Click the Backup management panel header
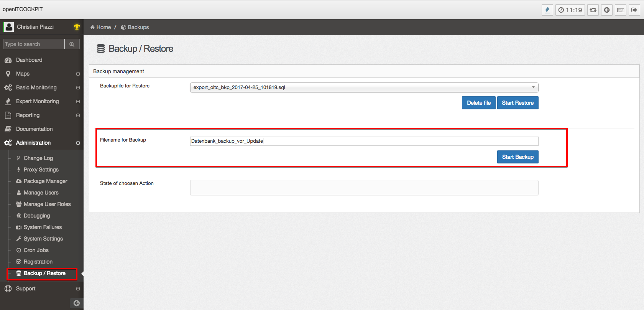This screenshot has width=644, height=310. (x=364, y=71)
